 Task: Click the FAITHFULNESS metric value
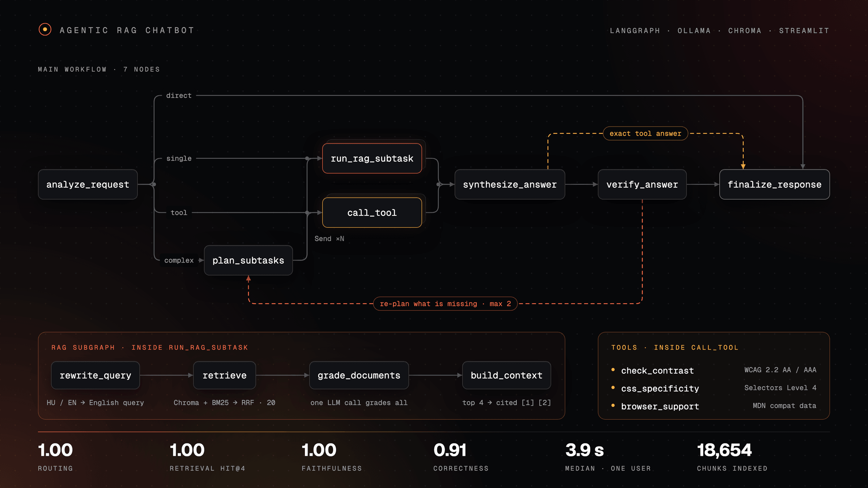point(319,450)
